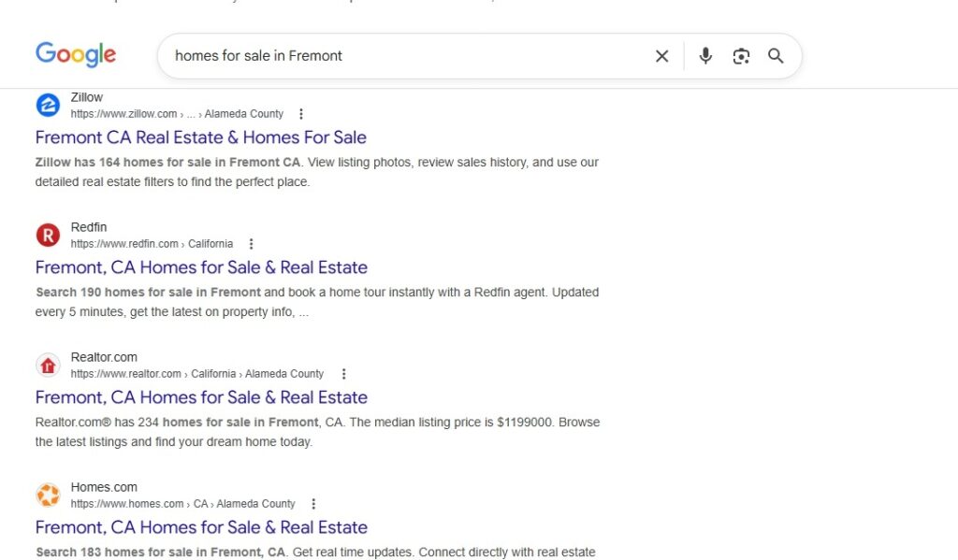Image resolution: width=958 pixels, height=560 pixels.
Task: Open the Redfin Fremont homes result
Action: tap(200, 267)
